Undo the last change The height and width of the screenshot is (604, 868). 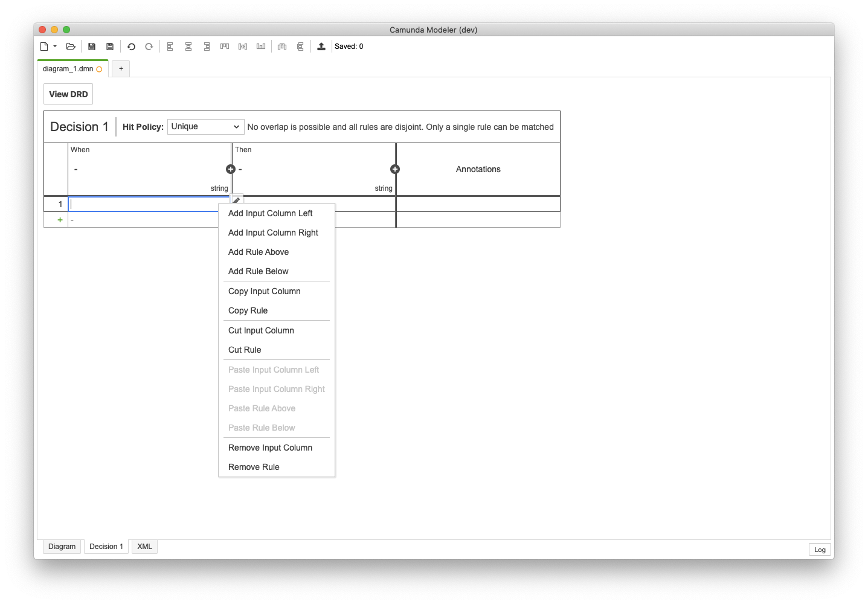coord(131,46)
